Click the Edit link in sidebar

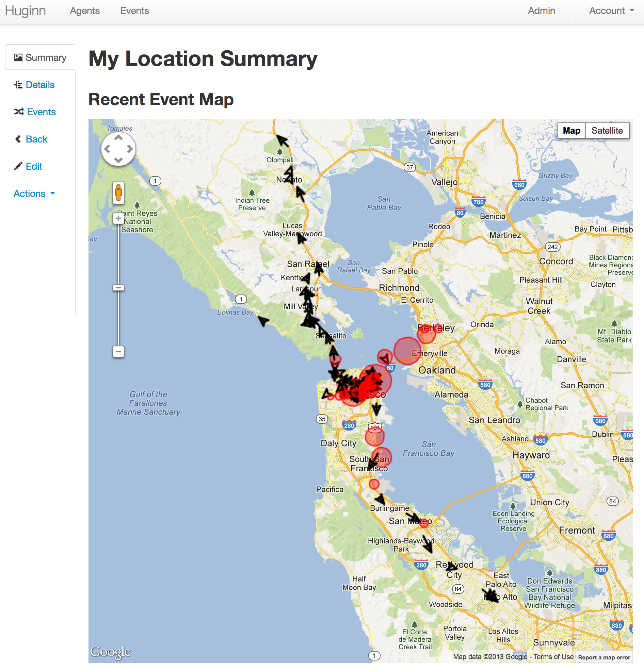[34, 167]
